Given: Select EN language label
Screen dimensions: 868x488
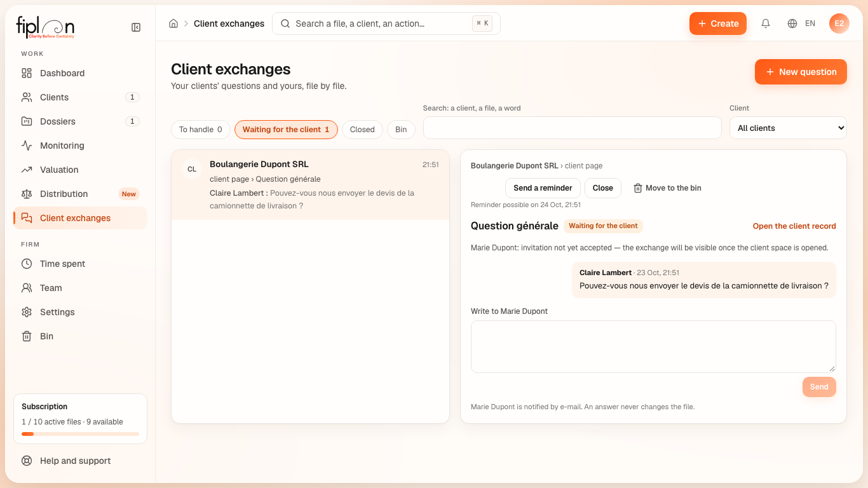Looking at the screenshot, I should click(810, 24).
